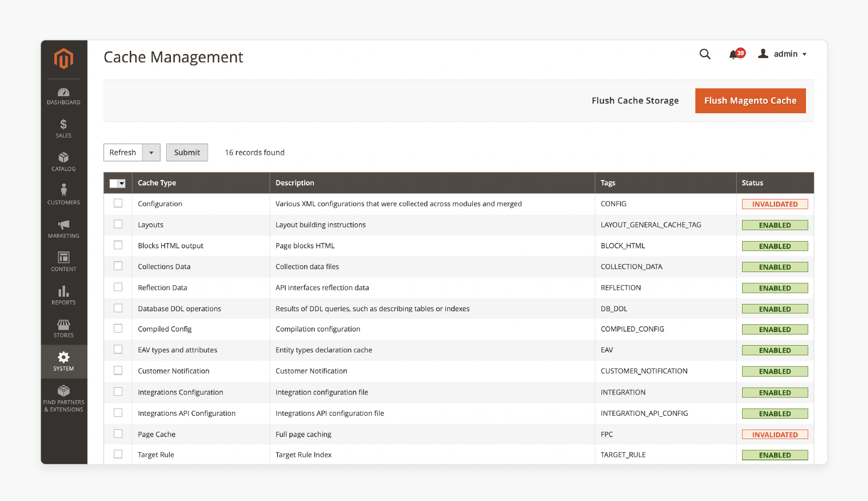Image resolution: width=868 pixels, height=501 pixels.
Task: Check the Collections Data checkbox
Action: point(118,266)
